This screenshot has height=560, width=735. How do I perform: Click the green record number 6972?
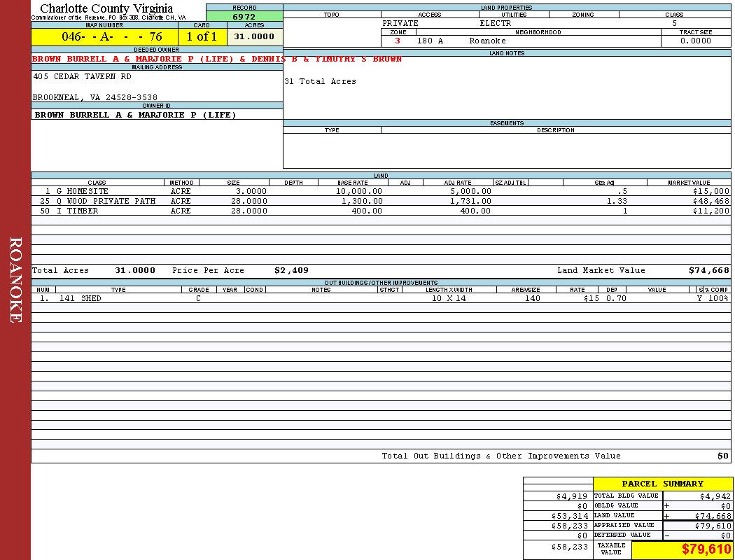click(x=244, y=17)
